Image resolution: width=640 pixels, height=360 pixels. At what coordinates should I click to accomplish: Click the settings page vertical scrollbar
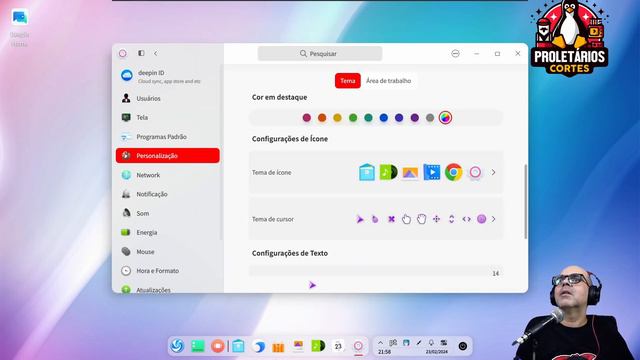point(525,202)
